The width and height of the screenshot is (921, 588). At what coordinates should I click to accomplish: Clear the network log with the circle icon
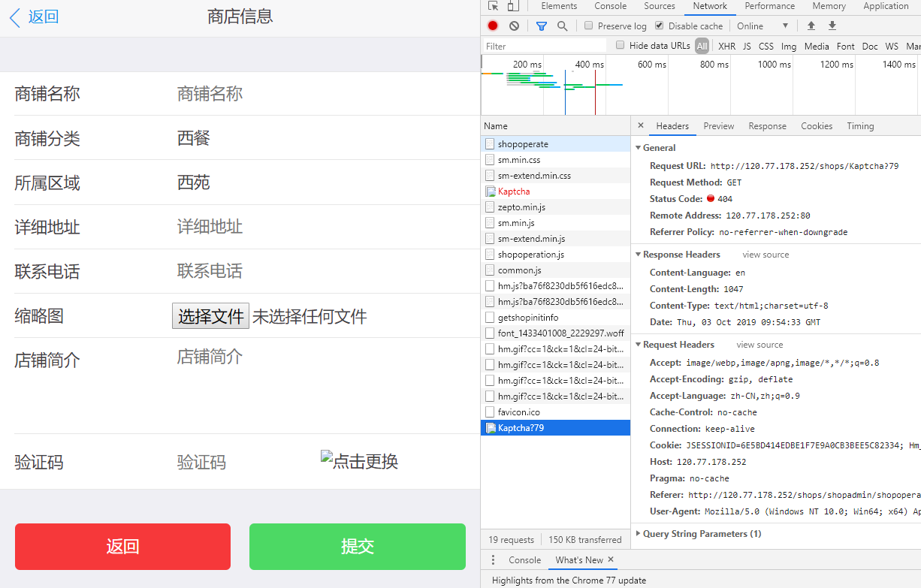(512, 26)
